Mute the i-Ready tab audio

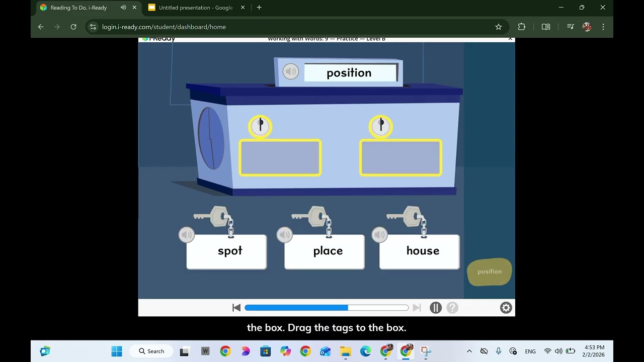(123, 8)
